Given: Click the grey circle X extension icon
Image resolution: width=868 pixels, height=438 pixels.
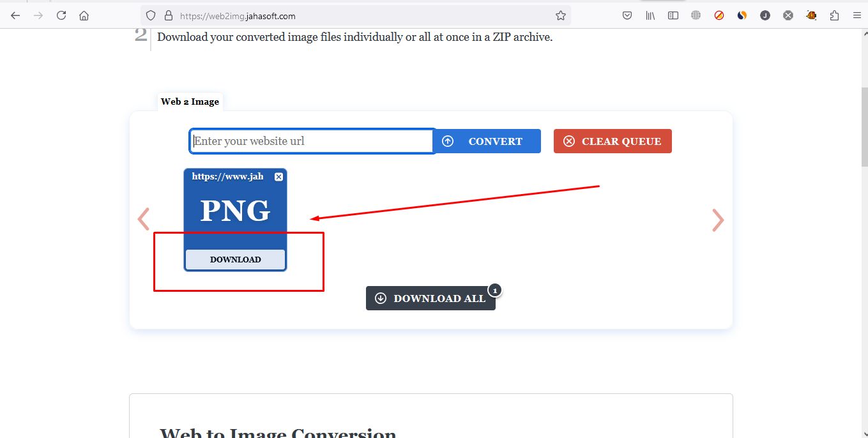Looking at the screenshot, I should click(x=788, y=15).
